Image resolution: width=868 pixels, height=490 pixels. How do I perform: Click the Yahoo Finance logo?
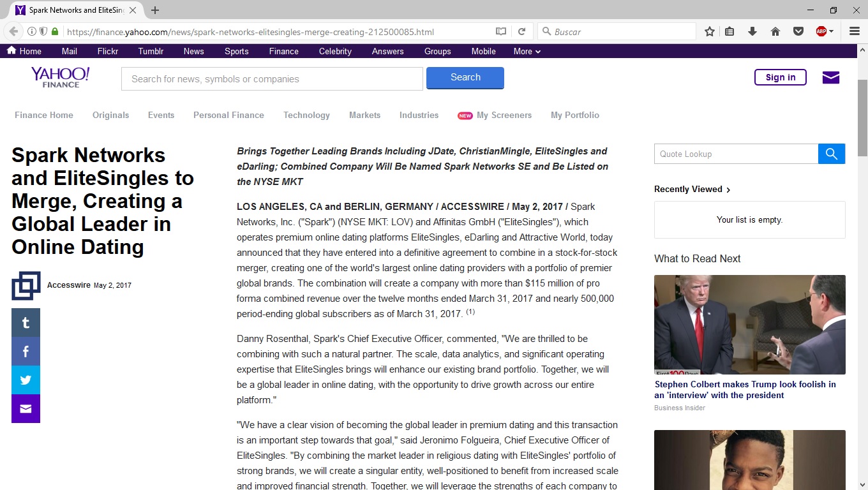point(61,77)
